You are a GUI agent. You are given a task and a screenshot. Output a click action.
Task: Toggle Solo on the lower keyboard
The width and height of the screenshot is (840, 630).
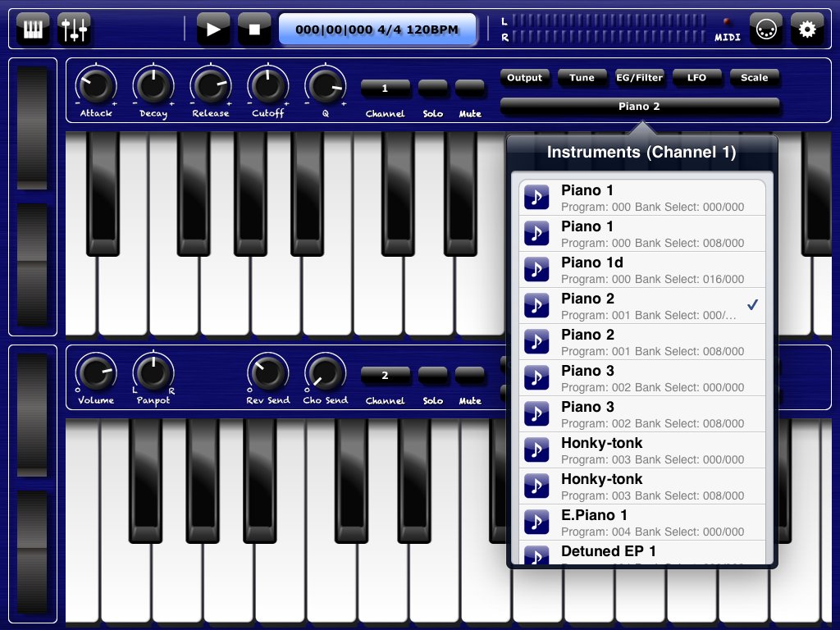(432, 375)
